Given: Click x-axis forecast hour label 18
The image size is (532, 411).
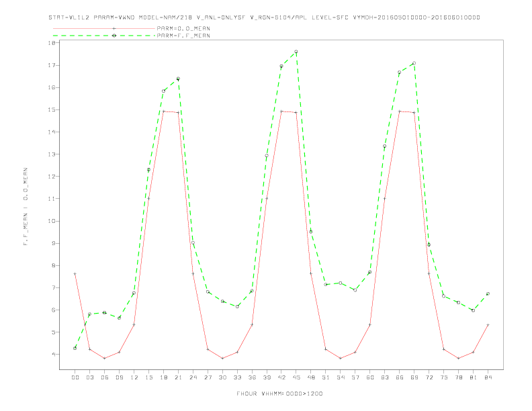Looking at the screenshot, I should pos(163,377).
